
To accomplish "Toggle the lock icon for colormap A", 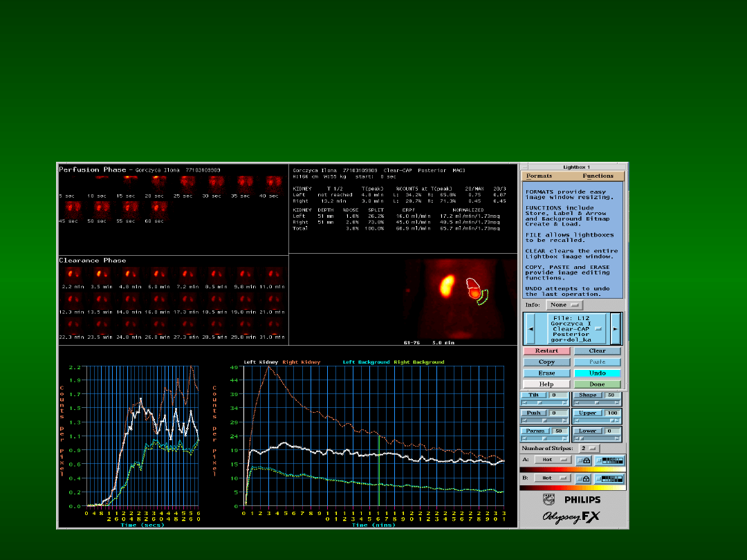I will click(x=584, y=460).
